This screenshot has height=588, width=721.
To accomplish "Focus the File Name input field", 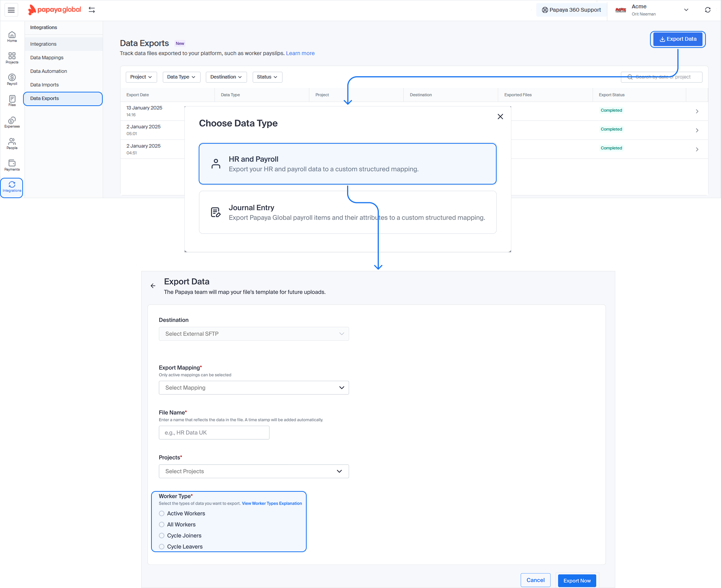I will click(214, 433).
